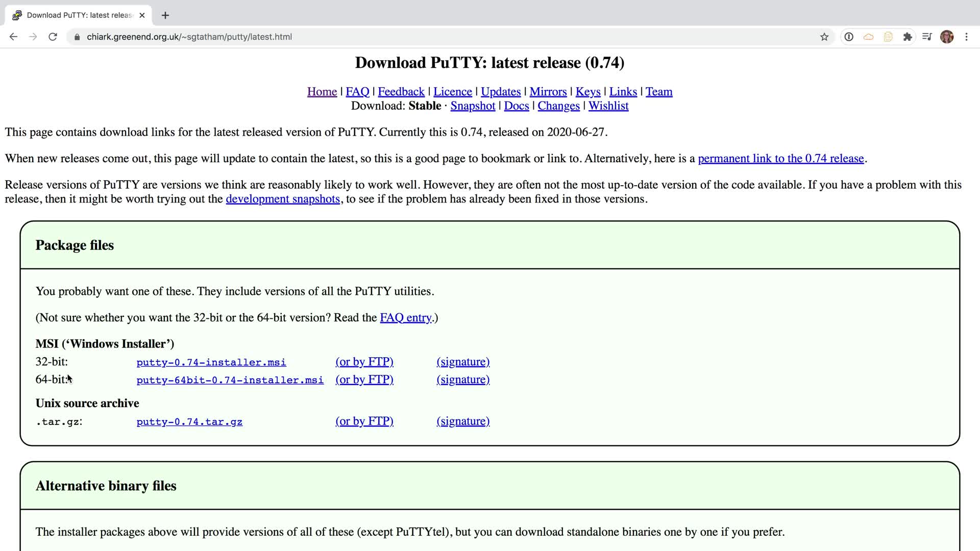Close the Download PuTTY tab
The height and width of the screenshot is (551, 980).
pyautogui.click(x=142, y=15)
